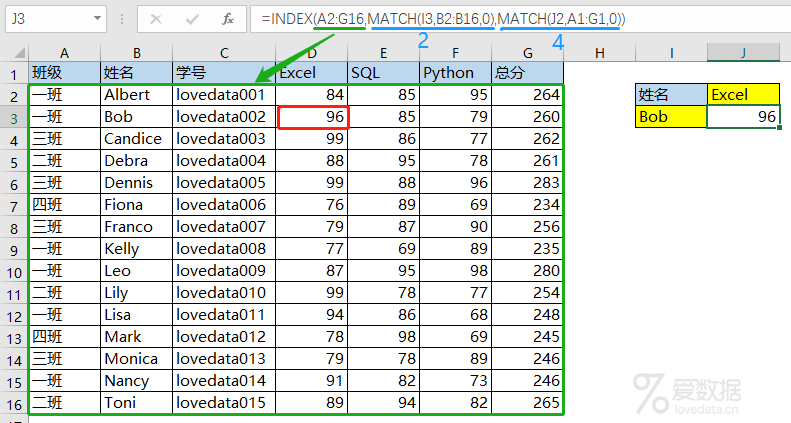Select row 1 header
The width and height of the screenshot is (791, 423).
[14, 74]
